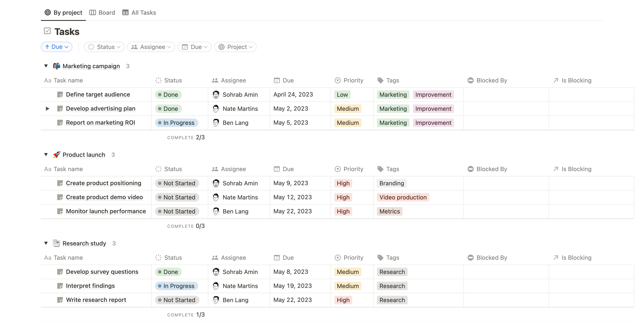The width and height of the screenshot is (644, 326).
Task: Open the Report on marketing ROI task
Action: tap(101, 123)
